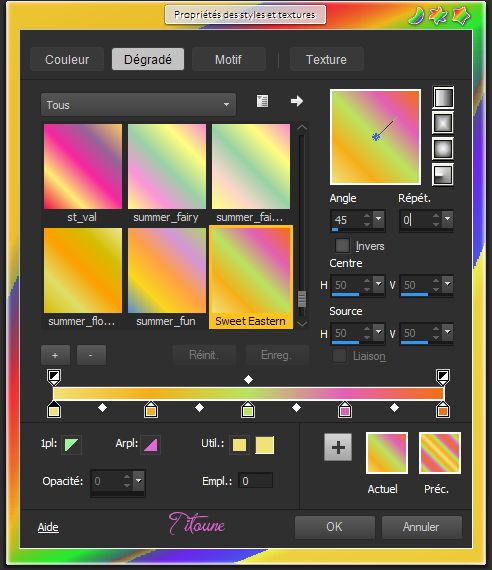Select the sunburst gradient style icon
492x570 pixels.
(x=443, y=149)
